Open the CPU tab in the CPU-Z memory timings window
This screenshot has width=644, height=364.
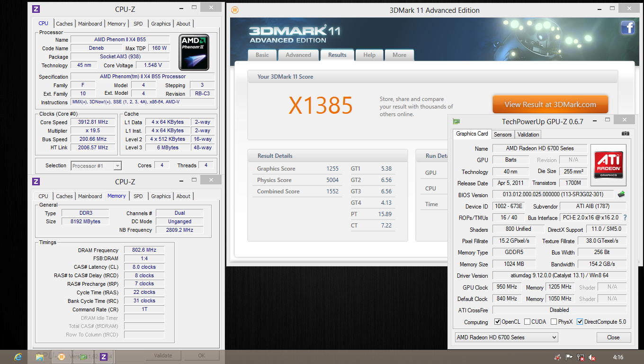click(43, 196)
